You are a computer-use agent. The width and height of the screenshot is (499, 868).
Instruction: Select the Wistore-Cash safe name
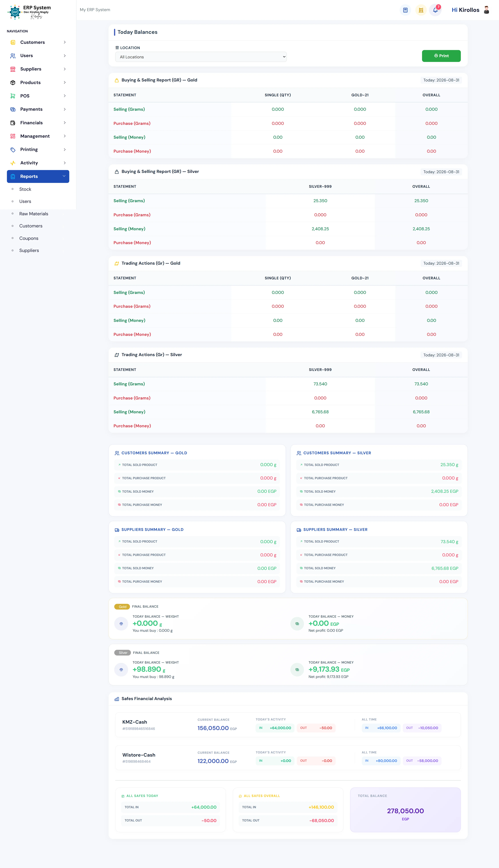tap(139, 755)
